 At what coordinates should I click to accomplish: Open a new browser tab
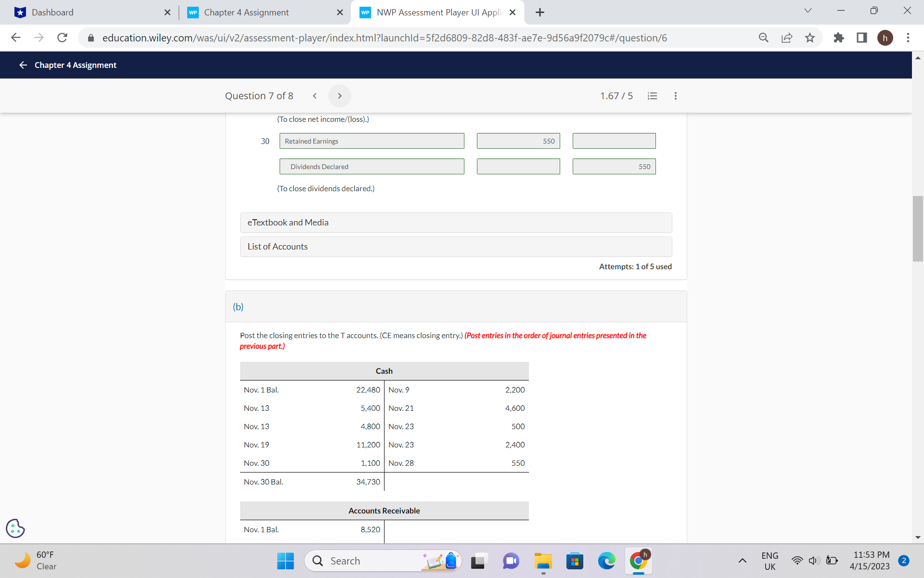(539, 13)
